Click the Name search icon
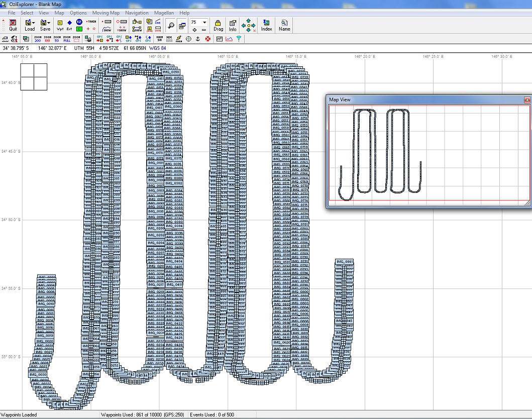This screenshot has height=419, width=532. pos(284,25)
